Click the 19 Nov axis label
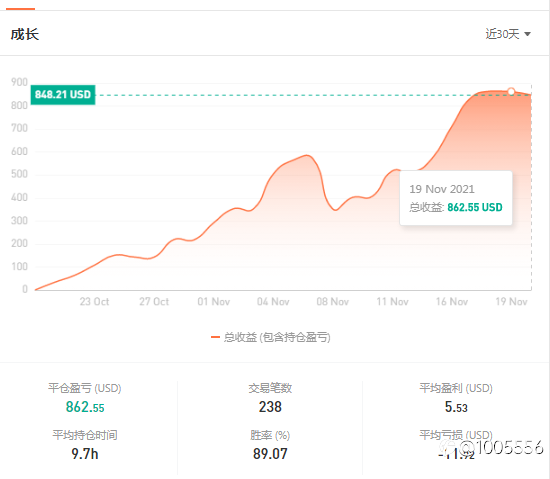The image size is (550, 479). point(511,302)
